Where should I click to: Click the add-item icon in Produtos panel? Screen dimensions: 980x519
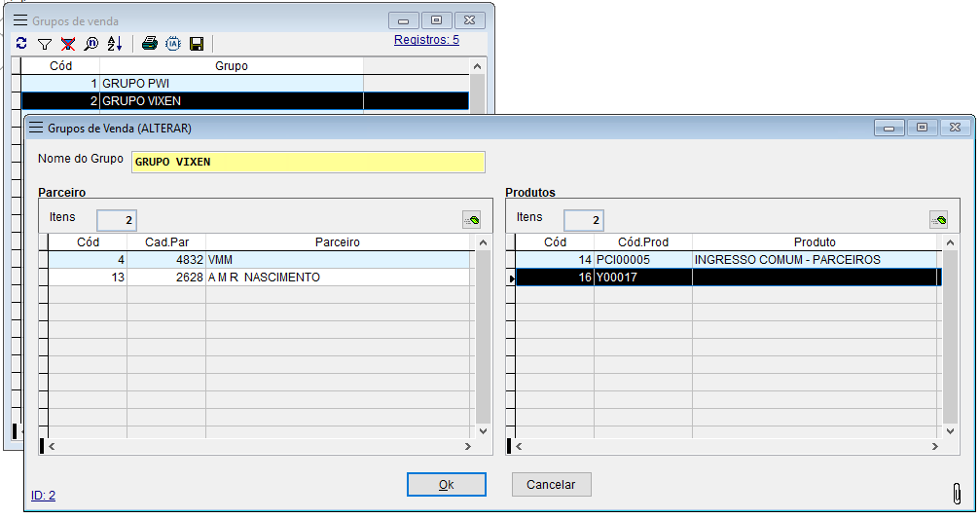[938, 220]
